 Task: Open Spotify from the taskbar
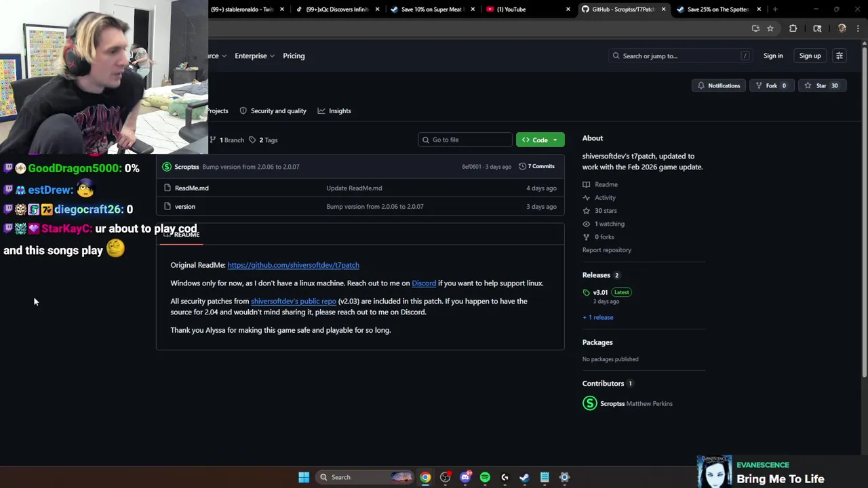[x=485, y=477]
